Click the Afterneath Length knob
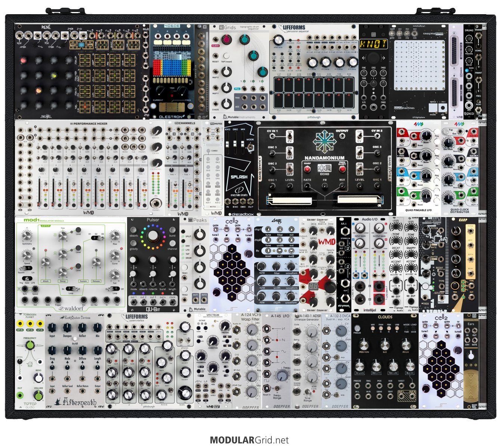The height and width of the screenshot is (448, 499). click(98, 350)
